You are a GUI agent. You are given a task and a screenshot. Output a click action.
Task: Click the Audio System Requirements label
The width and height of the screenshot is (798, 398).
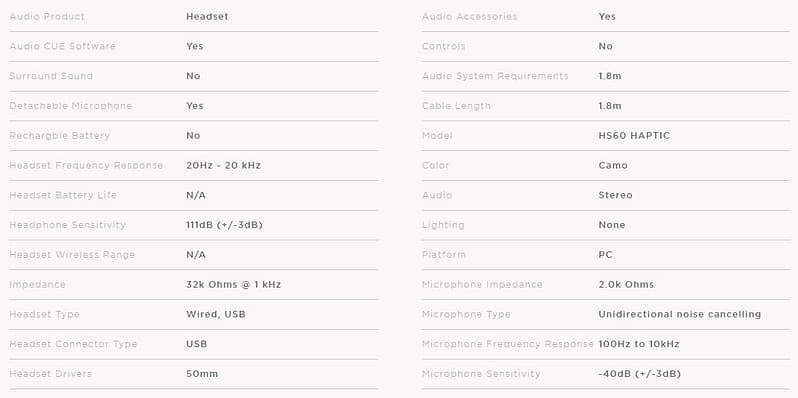pos(495,76)
